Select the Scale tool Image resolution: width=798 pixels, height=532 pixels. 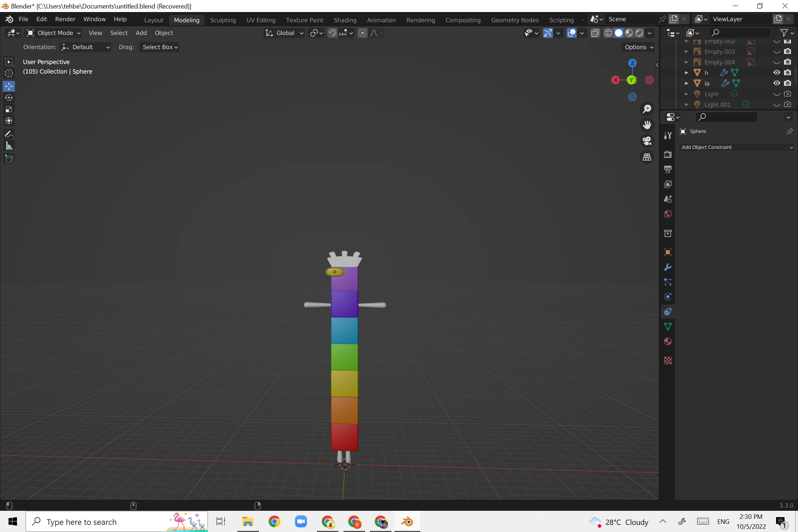[9, 109]
